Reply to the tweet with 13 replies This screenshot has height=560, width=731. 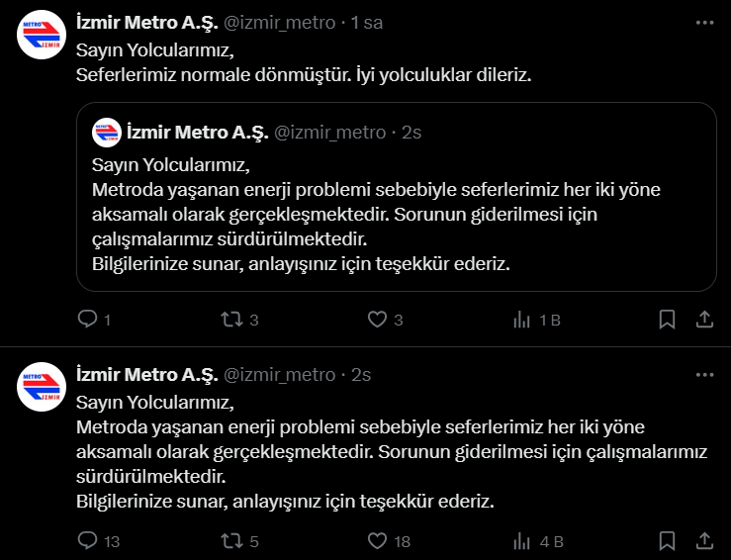click(98, 541)
